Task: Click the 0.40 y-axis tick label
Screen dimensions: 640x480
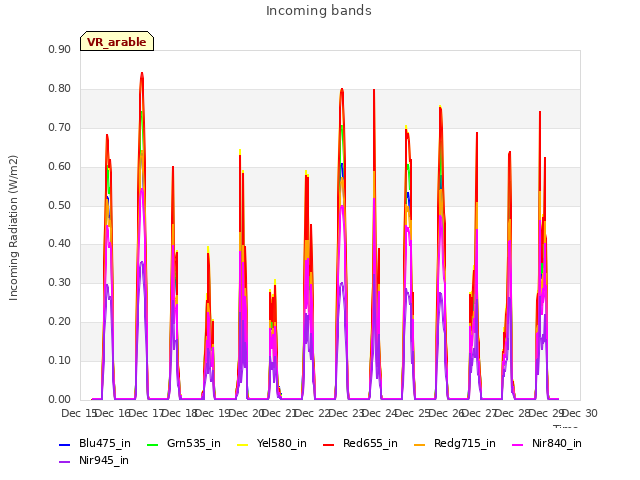Action: click(60, 244)
